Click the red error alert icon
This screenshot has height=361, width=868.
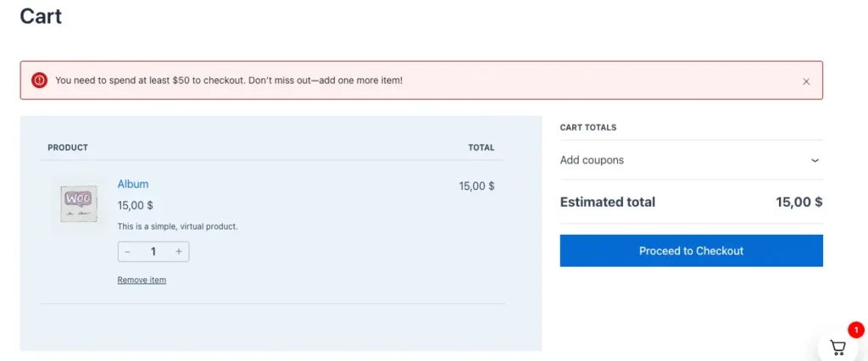pyautogui.click(x=40, y=81)
